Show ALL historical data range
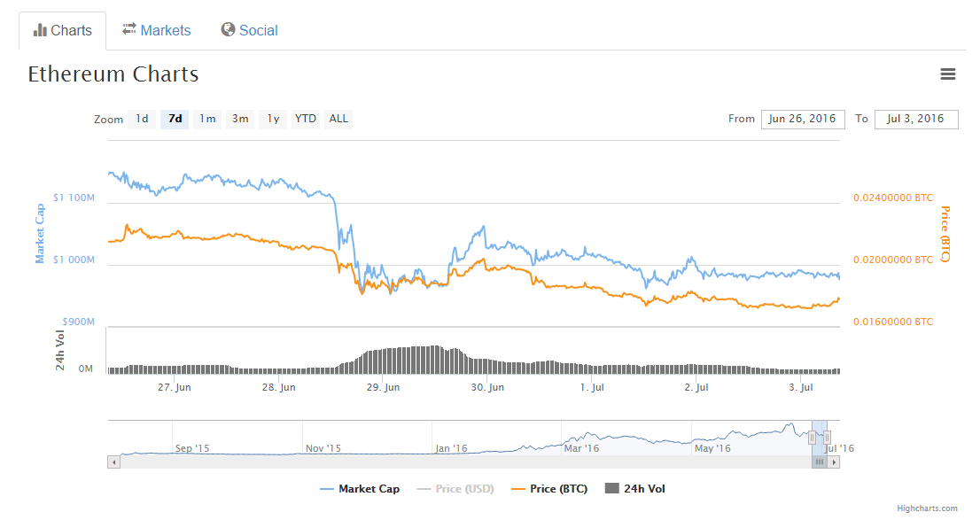 click(338, 119)
